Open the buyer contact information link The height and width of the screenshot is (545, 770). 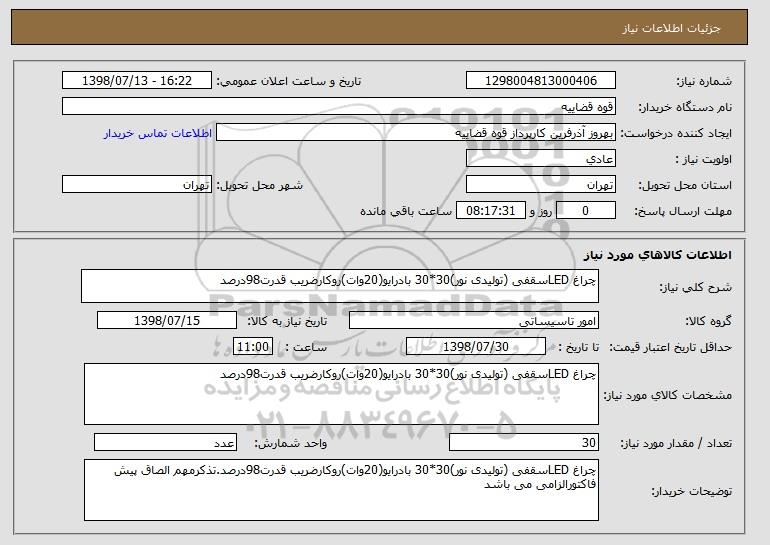click(158, 133)
